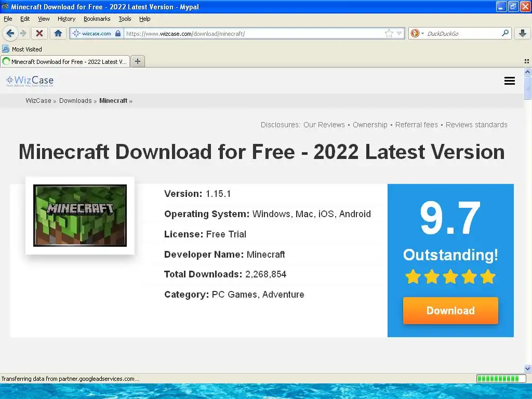Screen dimensions: 532x399
Task: Click the 9.7 rating score
Action: click(450, 218)
